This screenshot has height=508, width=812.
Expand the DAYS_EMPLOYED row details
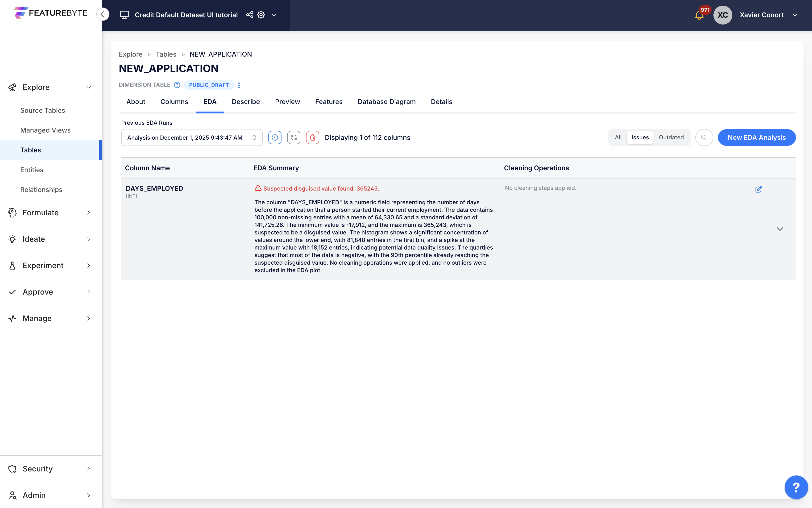pos(779,229)
